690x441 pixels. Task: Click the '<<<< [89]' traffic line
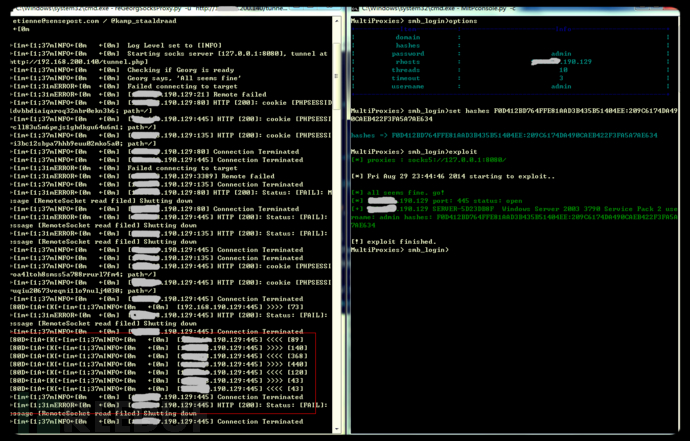[x=157, y=339]
